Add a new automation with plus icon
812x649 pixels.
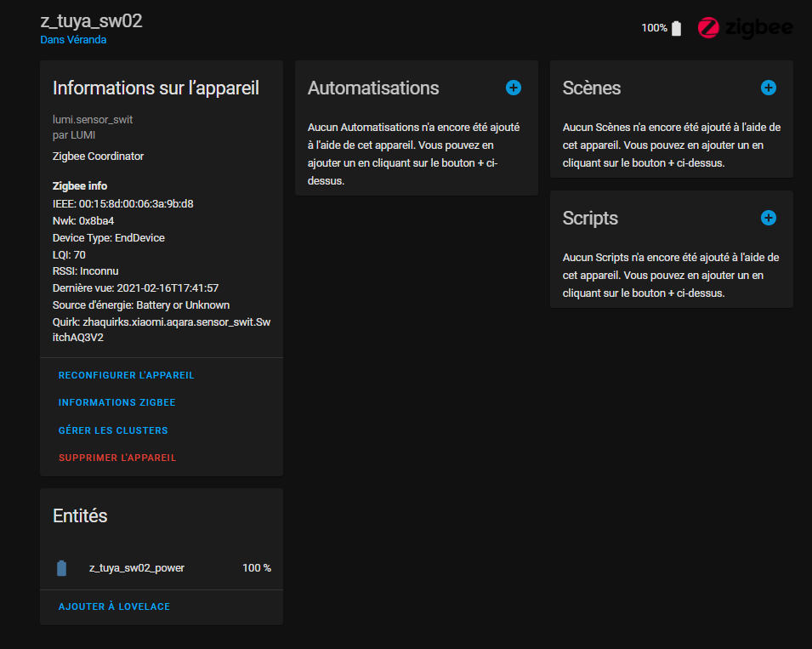[x=514, y=88]
